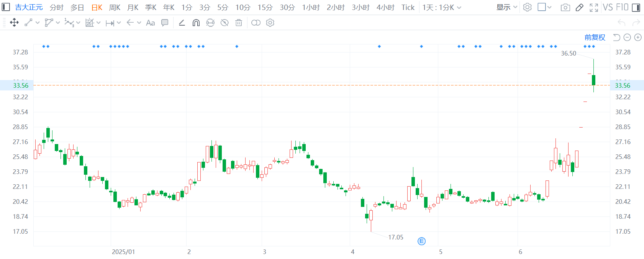This screenshot has width=644, height=259.
Task: Select the Aa text annotation tool
Action: 151,23
